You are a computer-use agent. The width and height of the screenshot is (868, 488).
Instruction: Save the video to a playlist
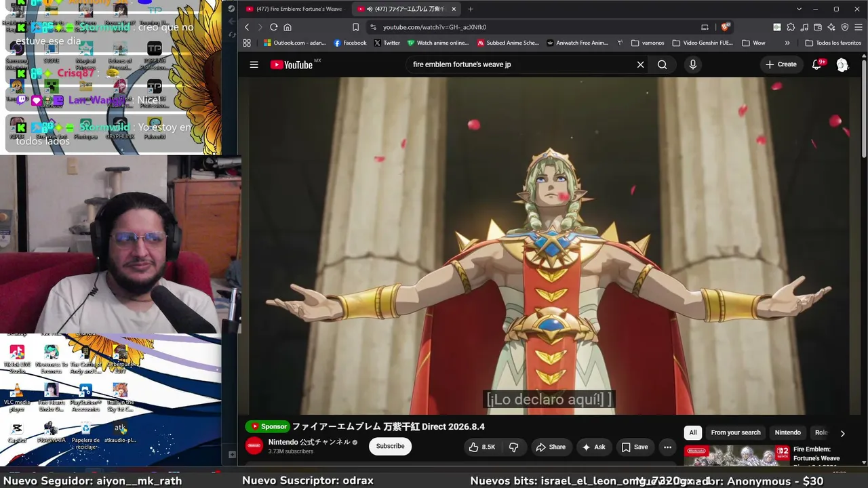click(635, 447)
